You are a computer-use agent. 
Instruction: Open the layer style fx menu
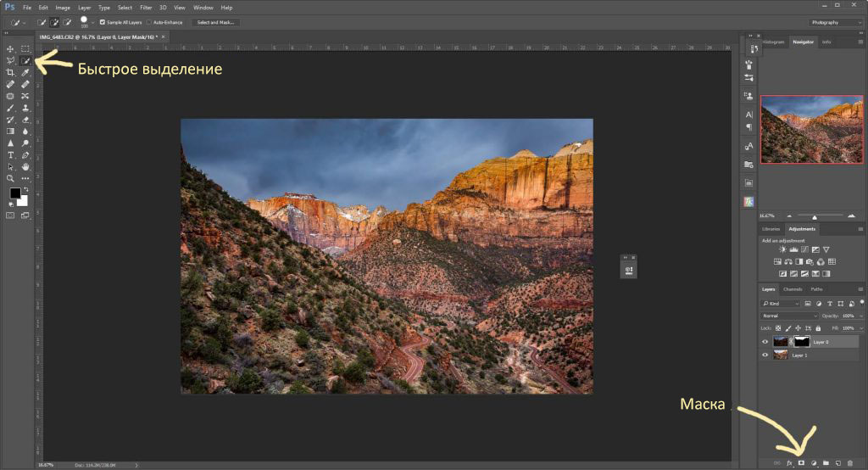789,462
